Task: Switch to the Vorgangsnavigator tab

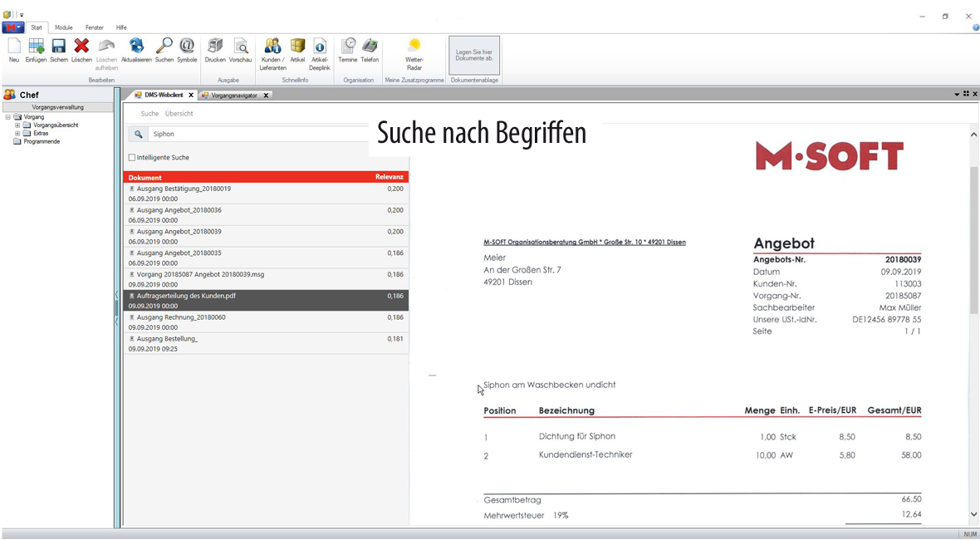Action: pyautogui.click(x=233, y=96)
